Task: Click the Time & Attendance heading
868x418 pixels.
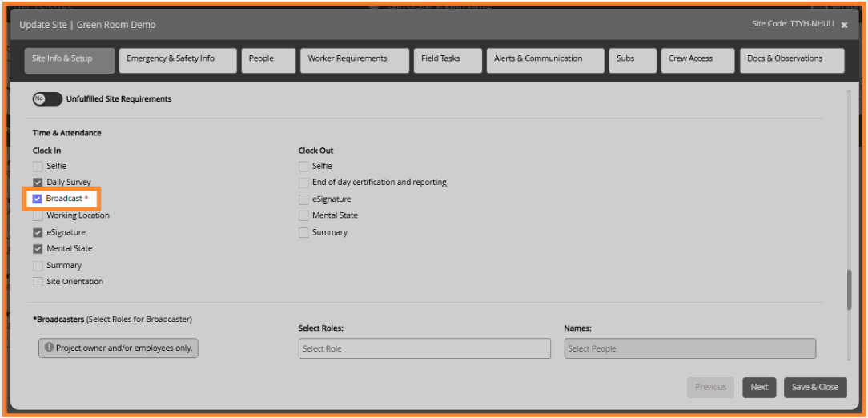Action: [x=67, y=133]
